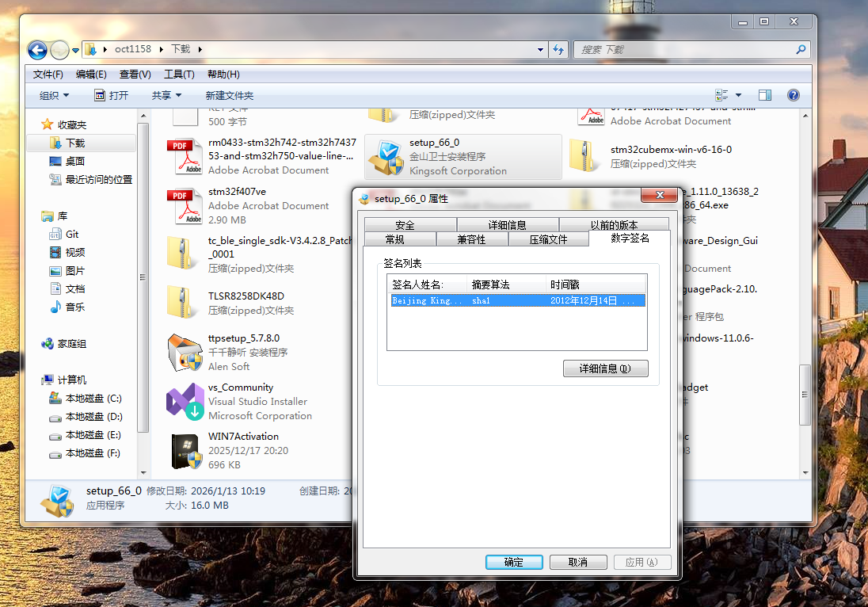Viewport: 868px width, 607px height.
Task: Switch to the 兼容性 tab
Action: [x=471, y=239]
